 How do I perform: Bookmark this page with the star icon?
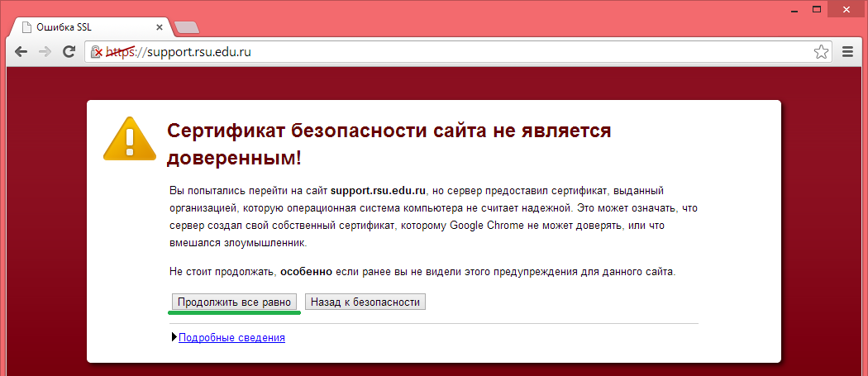[x=822, y=52]
